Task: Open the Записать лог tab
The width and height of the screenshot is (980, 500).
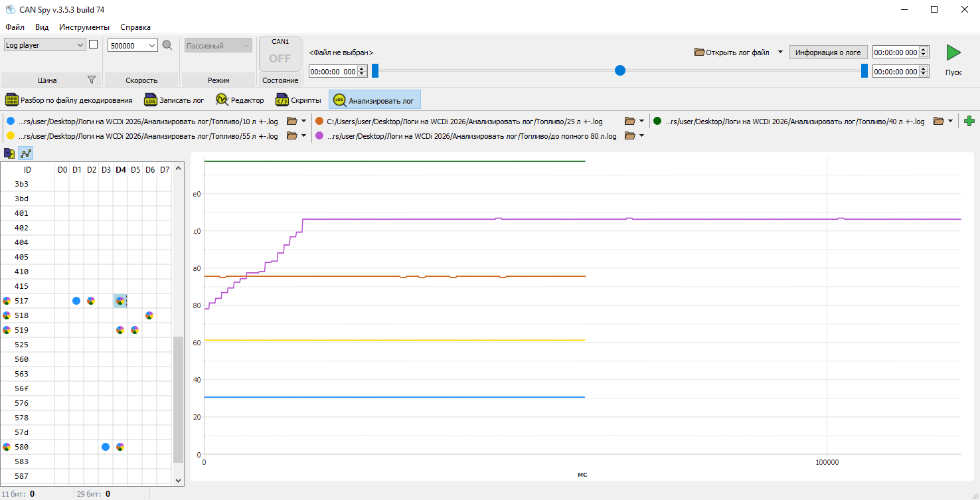Action: pos(175,100)
